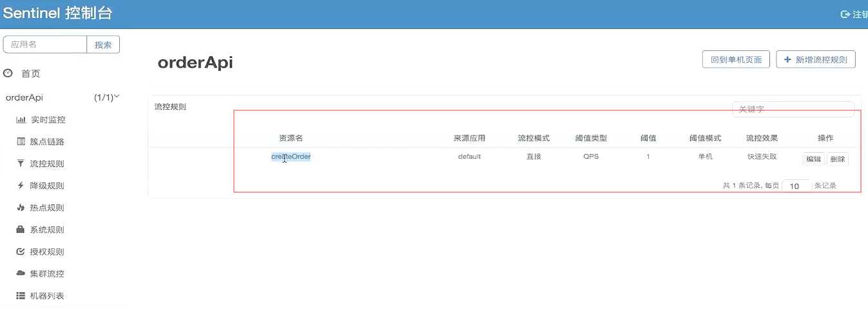The height and width of the screenshot is (318, 868).
Task: Open 降级规则 from the sidebar
Action: pos(47,186)
